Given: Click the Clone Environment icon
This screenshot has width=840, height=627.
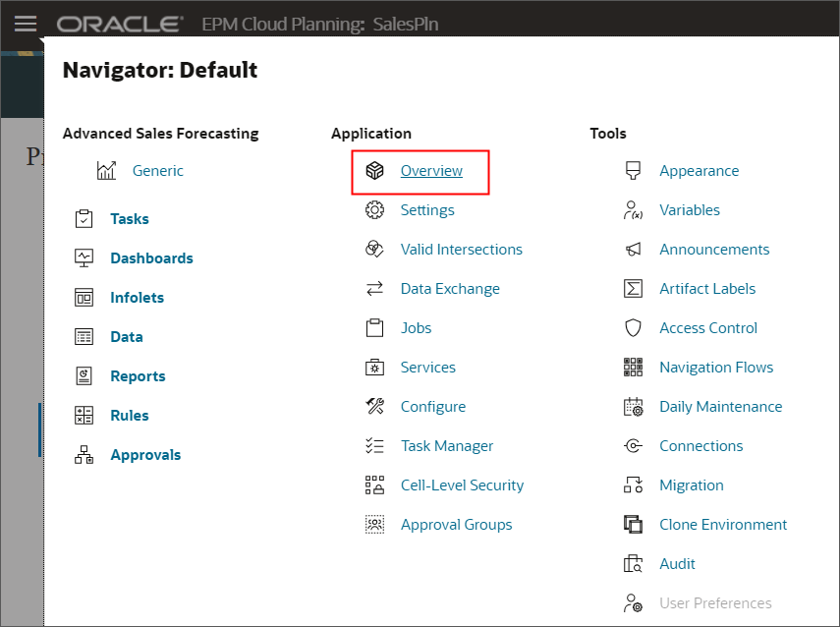Looking at the screenshot, I should click(x=634, y=524).
